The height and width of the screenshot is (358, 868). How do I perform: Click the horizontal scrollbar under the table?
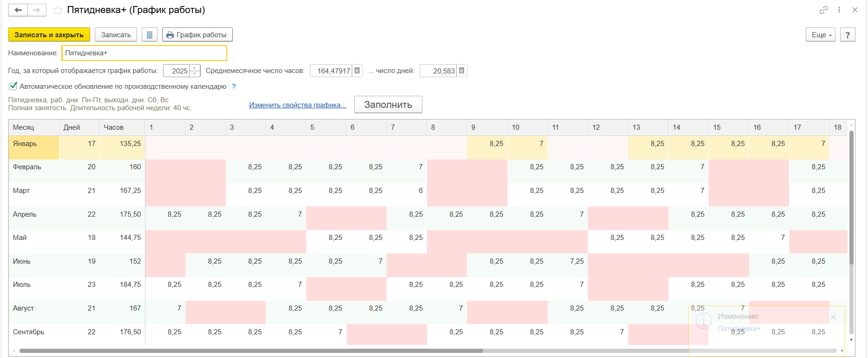(x=251, y=351)
